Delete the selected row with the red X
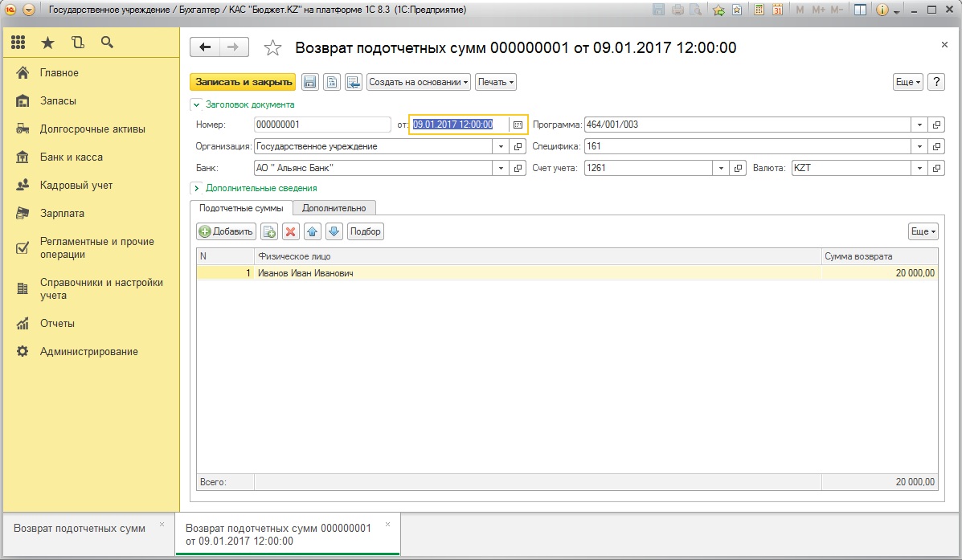The height and width of the screenshot is (560, 962). click(291, 231)
